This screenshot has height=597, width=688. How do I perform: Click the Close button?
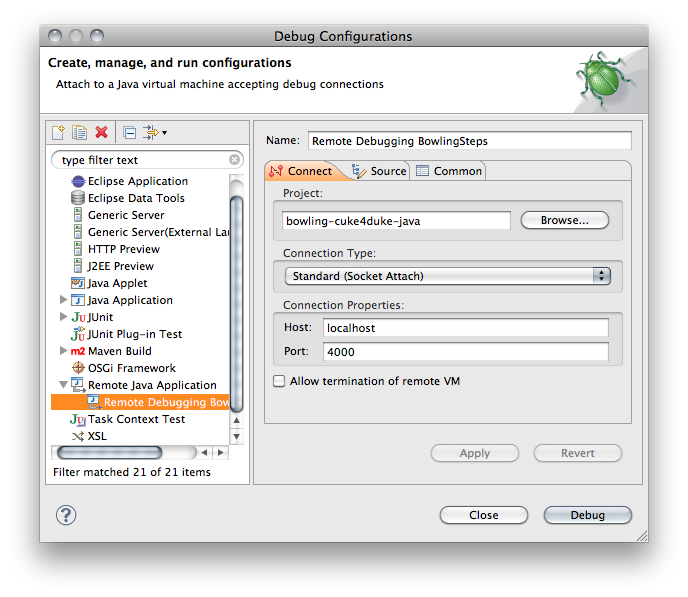tap(484, 515)
